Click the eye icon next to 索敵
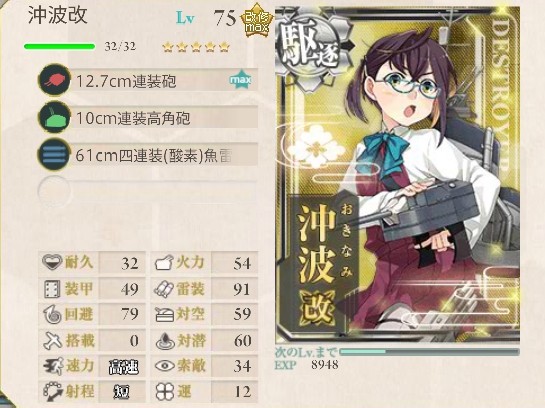The width and height of the screenshot is (545, 408). [x=164, y=366]
